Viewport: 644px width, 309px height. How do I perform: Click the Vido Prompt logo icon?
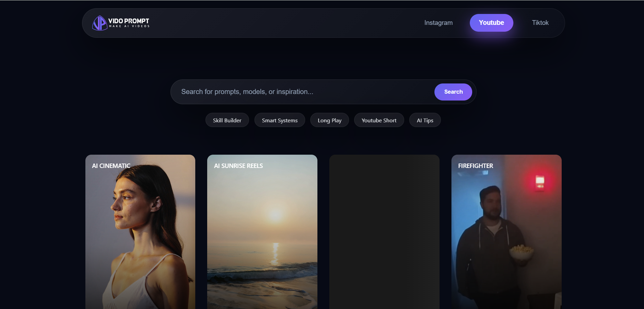(x=99, y=23)
